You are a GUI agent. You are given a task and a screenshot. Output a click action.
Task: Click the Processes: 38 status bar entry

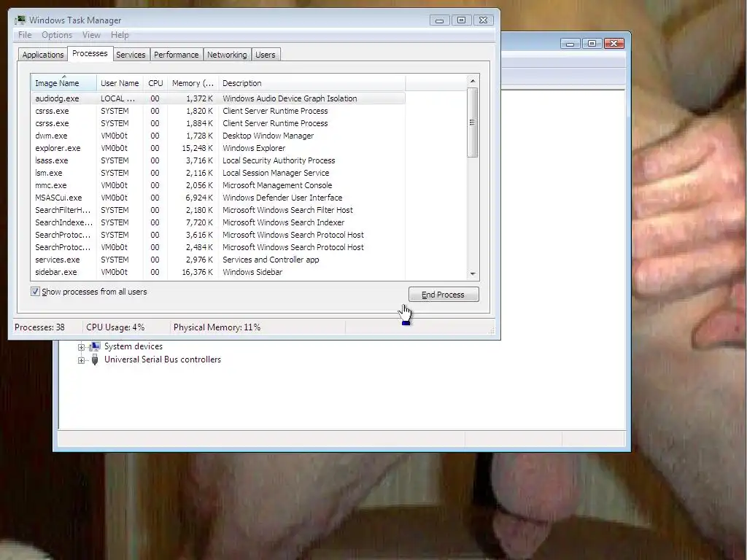click(x=39, y=327)
